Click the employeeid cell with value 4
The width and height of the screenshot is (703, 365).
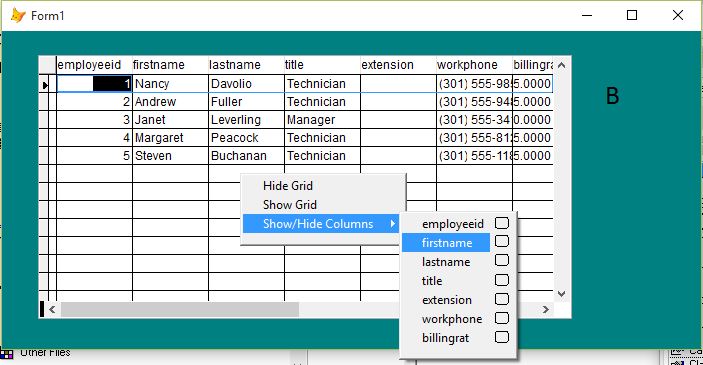[x=94, y=138]
